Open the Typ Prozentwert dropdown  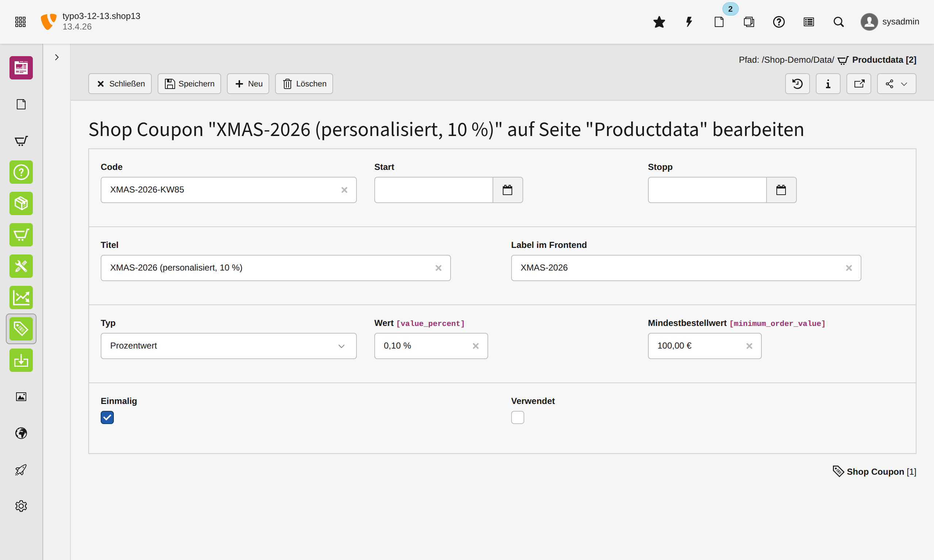[228, 346]
